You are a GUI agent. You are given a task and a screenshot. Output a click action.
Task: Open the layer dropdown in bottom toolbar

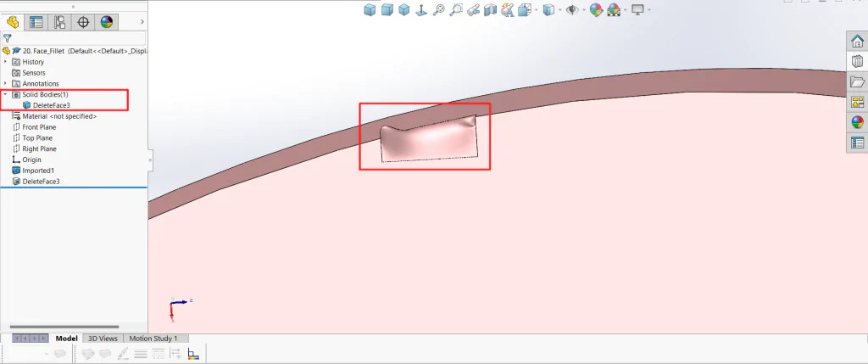coord(47,354)
